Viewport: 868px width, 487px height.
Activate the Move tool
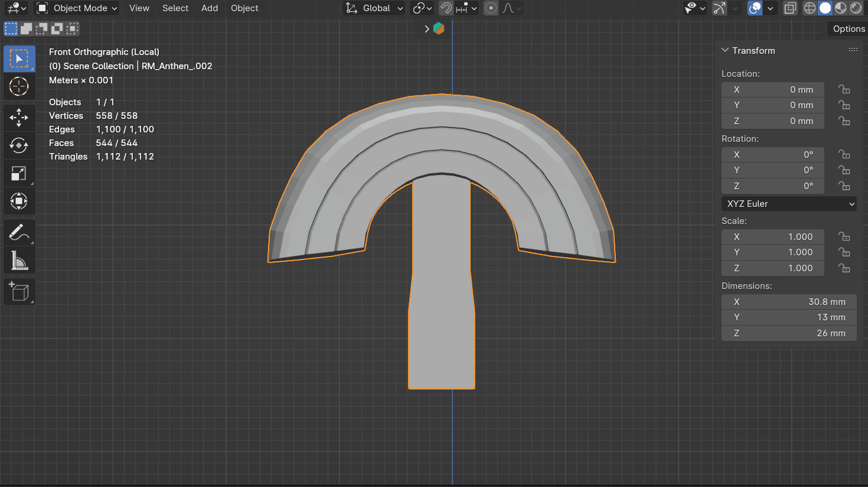click(x=19, y=117)
